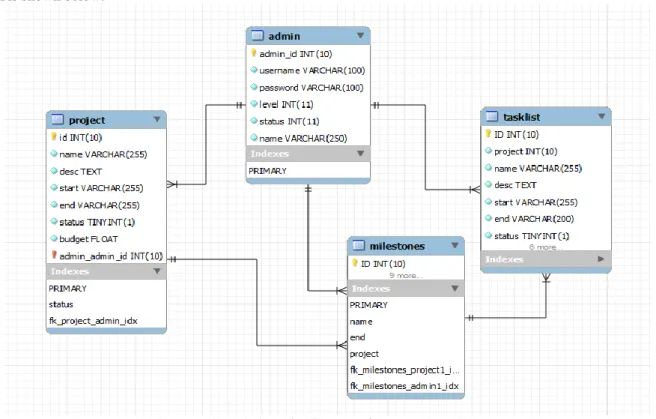Select status index in project table

tap(61, 304)
